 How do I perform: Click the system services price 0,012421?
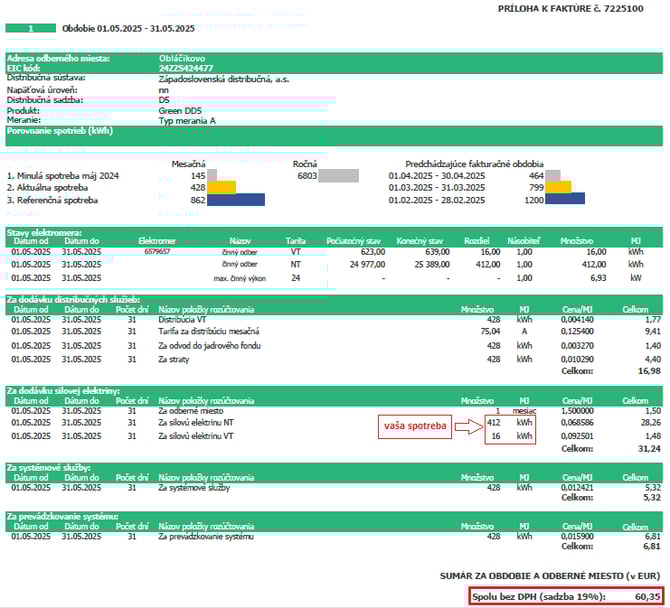pos(577,487)
